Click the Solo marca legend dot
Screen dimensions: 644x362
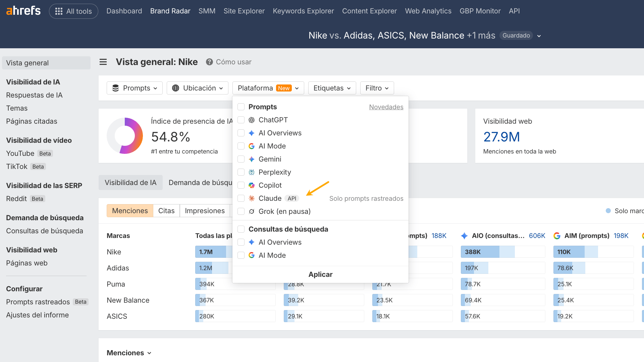click(608, 211)
